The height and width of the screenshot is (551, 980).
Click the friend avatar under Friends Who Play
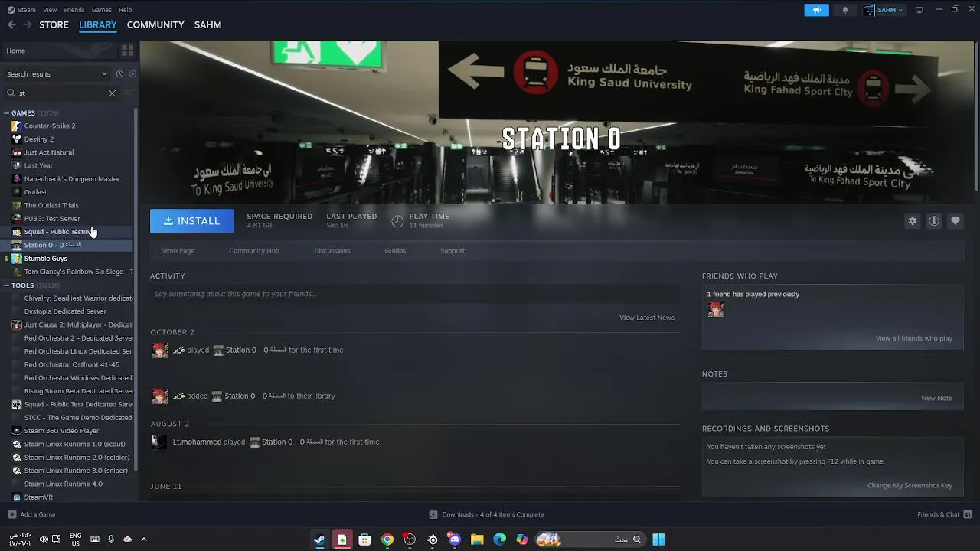[x=716, y=309]
